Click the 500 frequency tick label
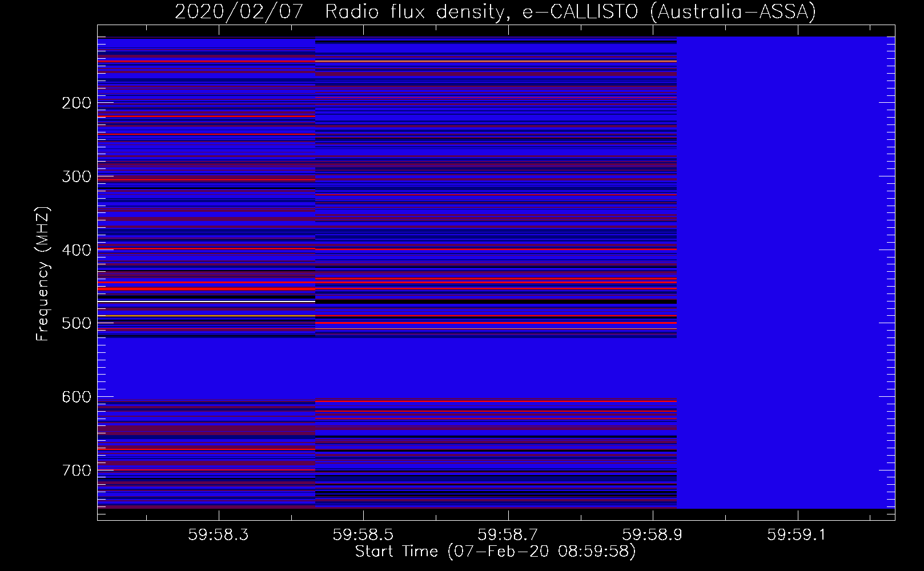 pos(77,324)
